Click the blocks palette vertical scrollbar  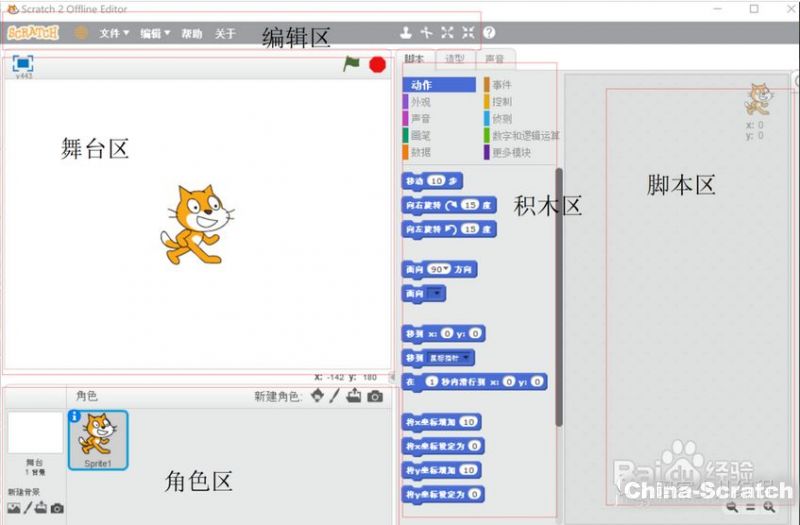pyautogui.click(x=558, y=300)
